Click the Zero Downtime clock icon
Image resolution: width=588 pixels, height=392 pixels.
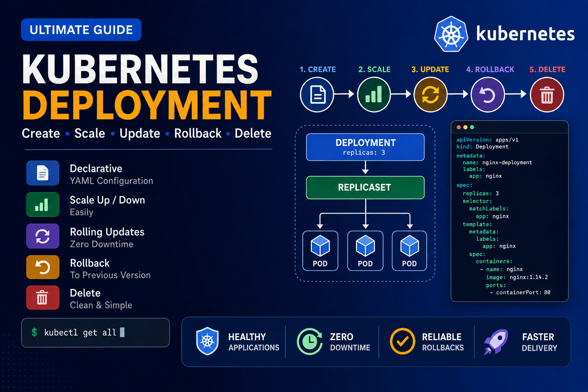click(310, 341)
